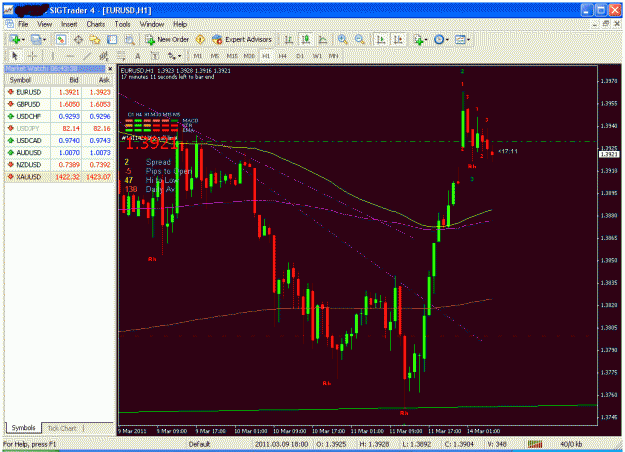Viewport: 625px width, 452px height.
Task: Open the View menu
Action: [45, 24]
